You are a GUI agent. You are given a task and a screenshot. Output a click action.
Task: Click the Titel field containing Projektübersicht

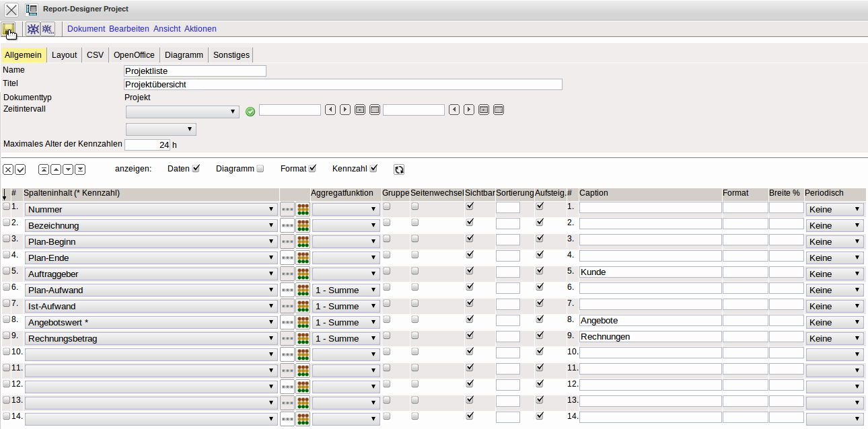[x=342, y=85]
